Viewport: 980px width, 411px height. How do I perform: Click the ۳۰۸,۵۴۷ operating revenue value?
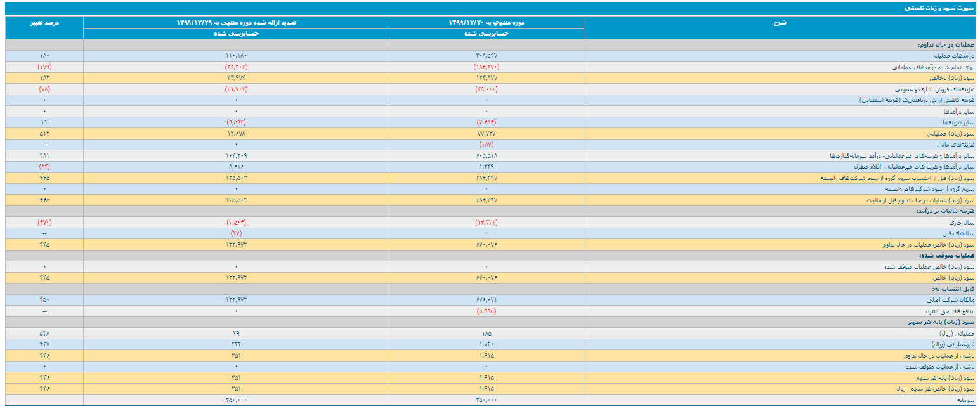pos(487,56)
